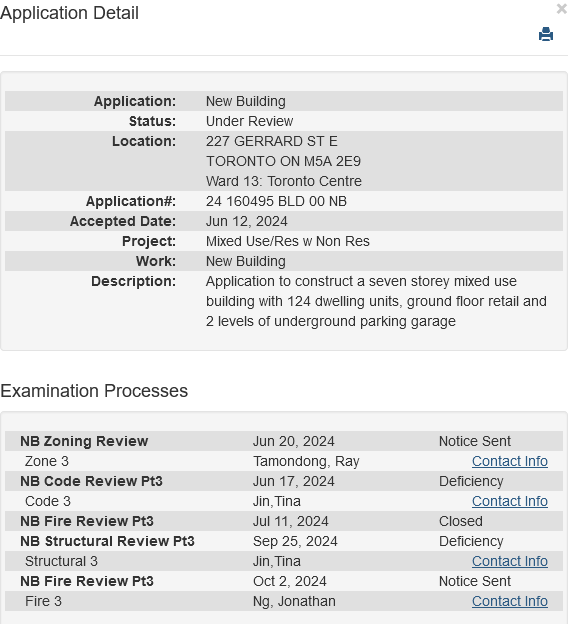
Task: Click the project description text
Action: [376, 301]
